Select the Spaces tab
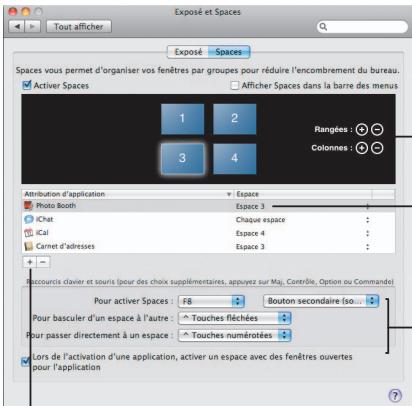The image size is (412, 406). [229, 52]
